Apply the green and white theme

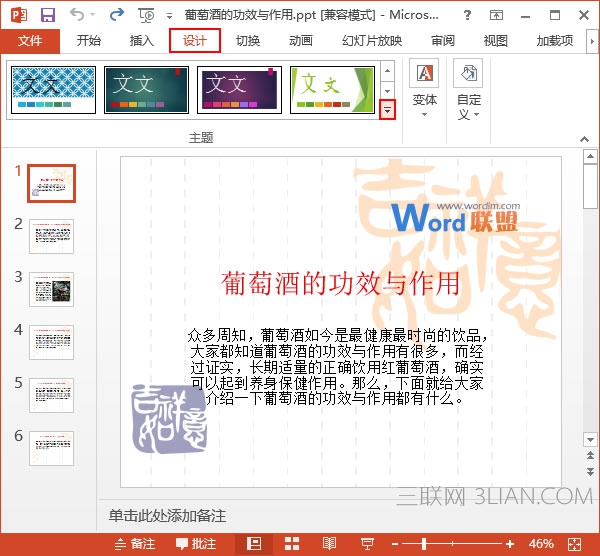tap(332, 90)
